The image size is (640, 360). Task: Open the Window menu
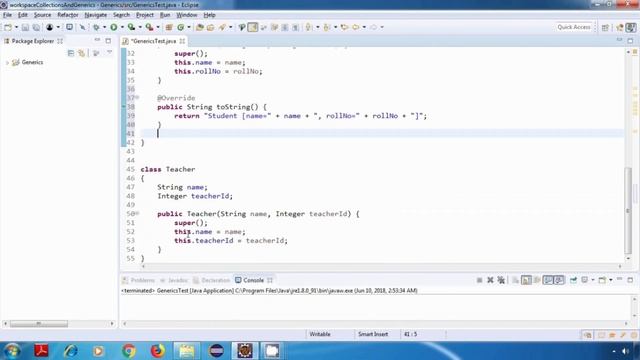tap(187, 15)
